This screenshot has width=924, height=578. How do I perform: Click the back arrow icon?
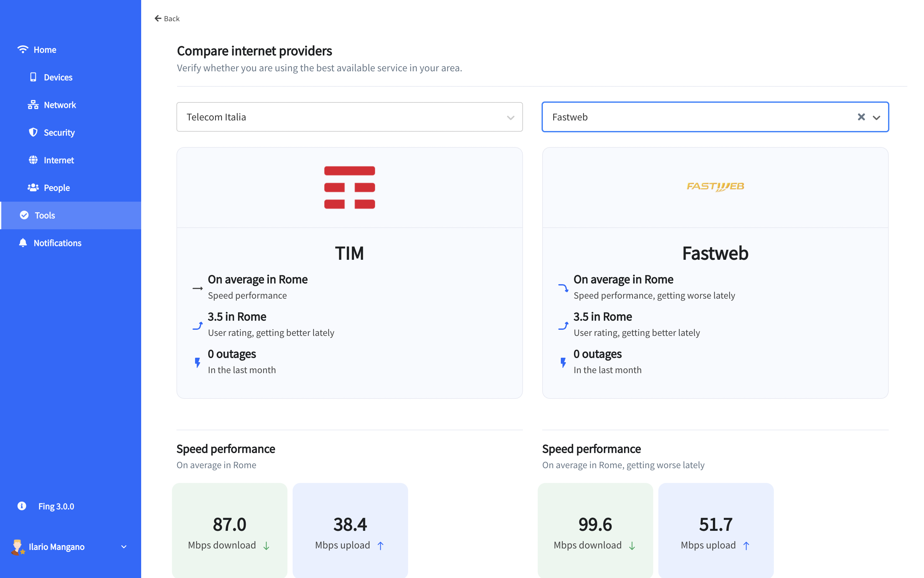tap(158, 18)
